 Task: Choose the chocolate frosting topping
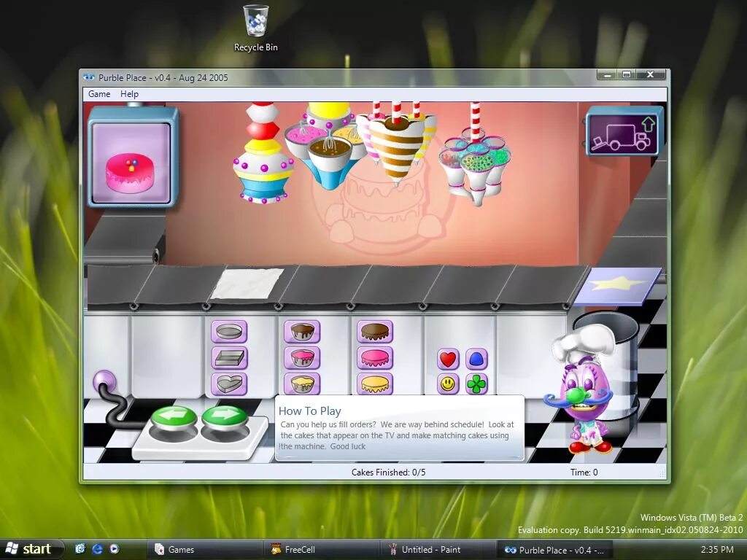[x=375, y=331]
